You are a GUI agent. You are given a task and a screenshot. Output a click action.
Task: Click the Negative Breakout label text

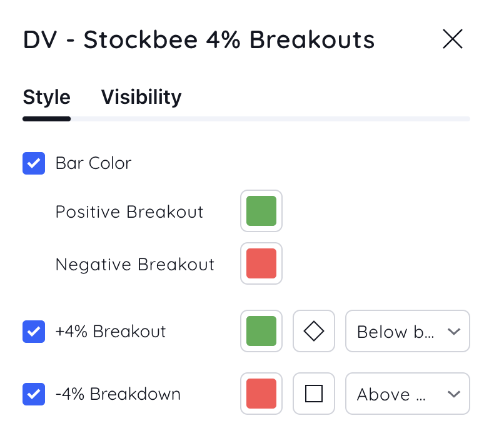(135, 264)
